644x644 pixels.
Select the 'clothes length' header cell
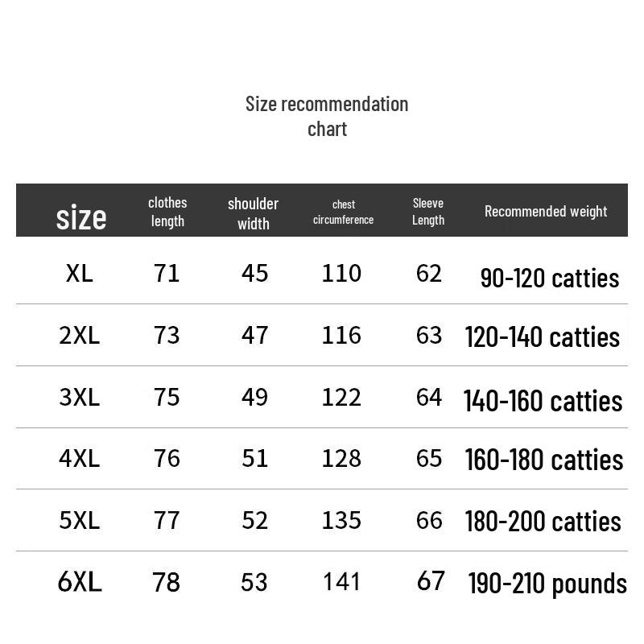pos(167,212)
